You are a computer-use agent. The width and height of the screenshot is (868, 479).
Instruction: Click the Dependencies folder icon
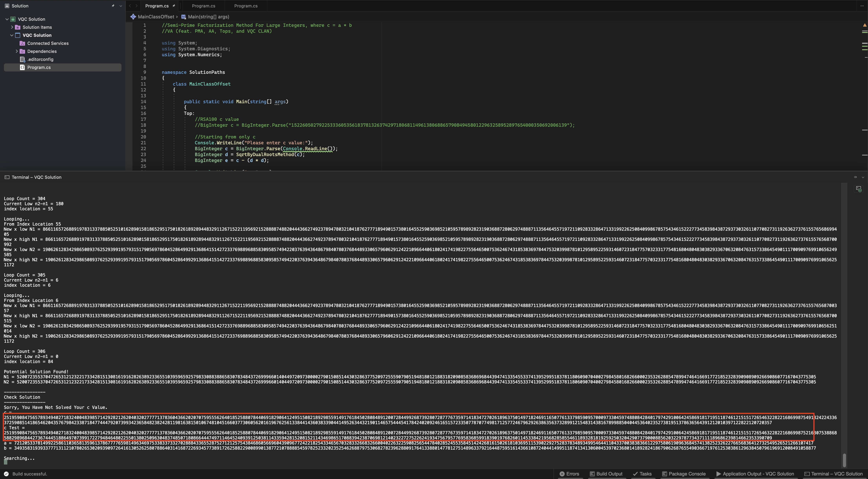click(x=23, y=51)
